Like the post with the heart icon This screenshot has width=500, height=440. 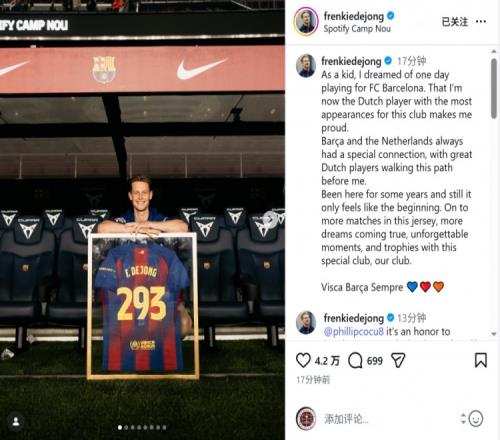point(303,360)
